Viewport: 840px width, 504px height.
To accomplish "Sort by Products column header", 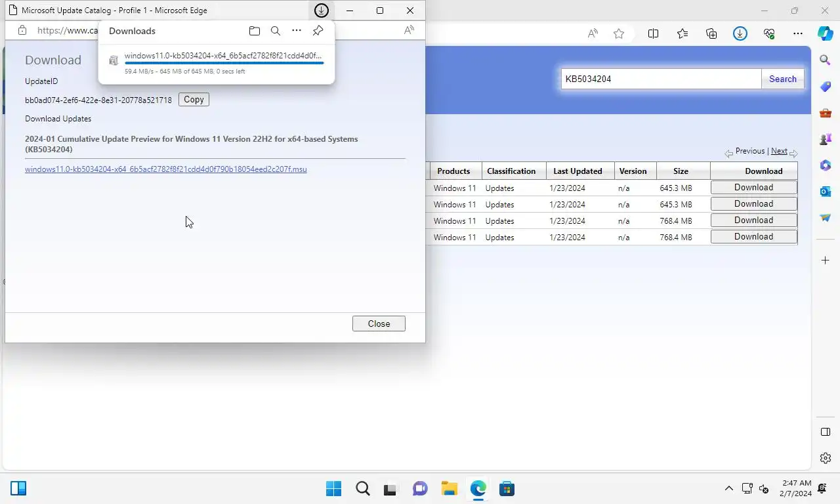I will 453,171.
